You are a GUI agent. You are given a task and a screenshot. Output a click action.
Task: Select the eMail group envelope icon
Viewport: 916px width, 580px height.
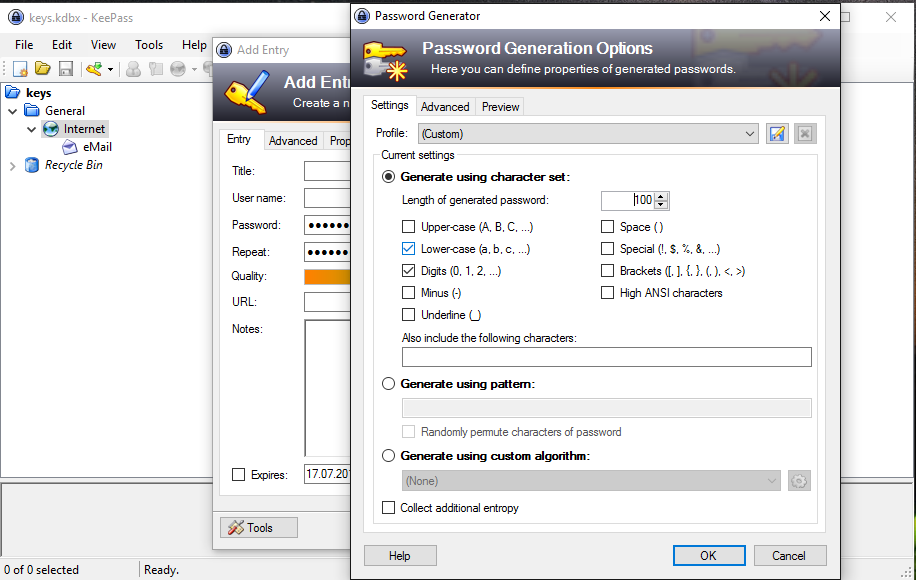pyautogui.click(x=70, y=147)
